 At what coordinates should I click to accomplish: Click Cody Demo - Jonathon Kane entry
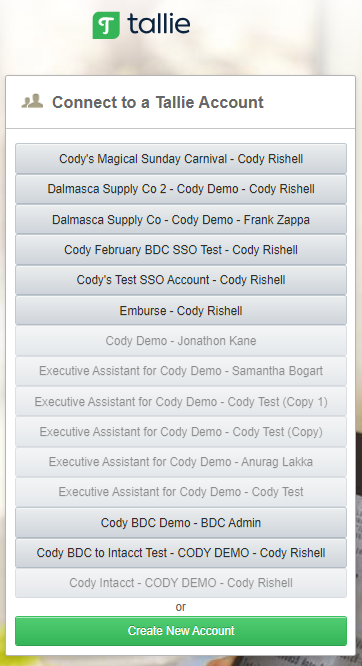pyautogui.click(x=181, y=341)
